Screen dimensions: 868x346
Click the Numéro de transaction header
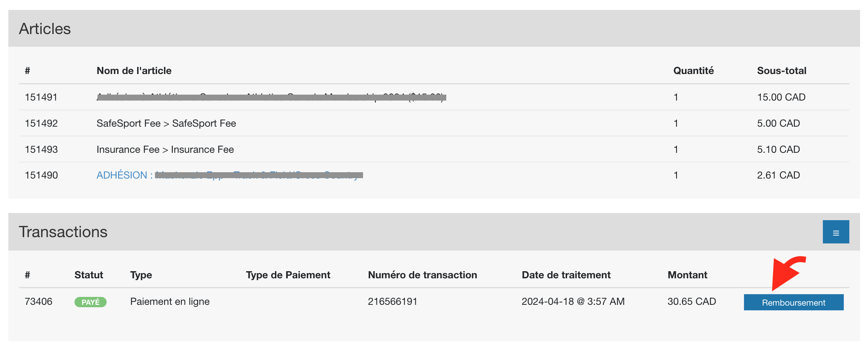click(422, 275)
